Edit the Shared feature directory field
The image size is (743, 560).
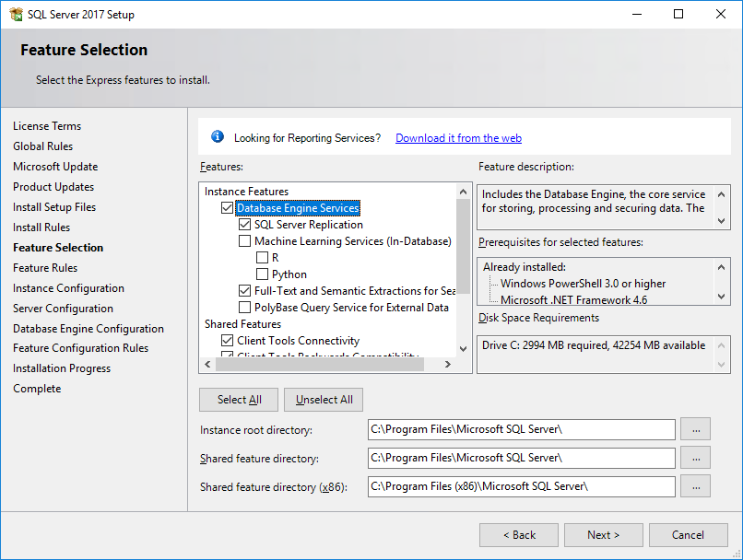click(521, 458)
